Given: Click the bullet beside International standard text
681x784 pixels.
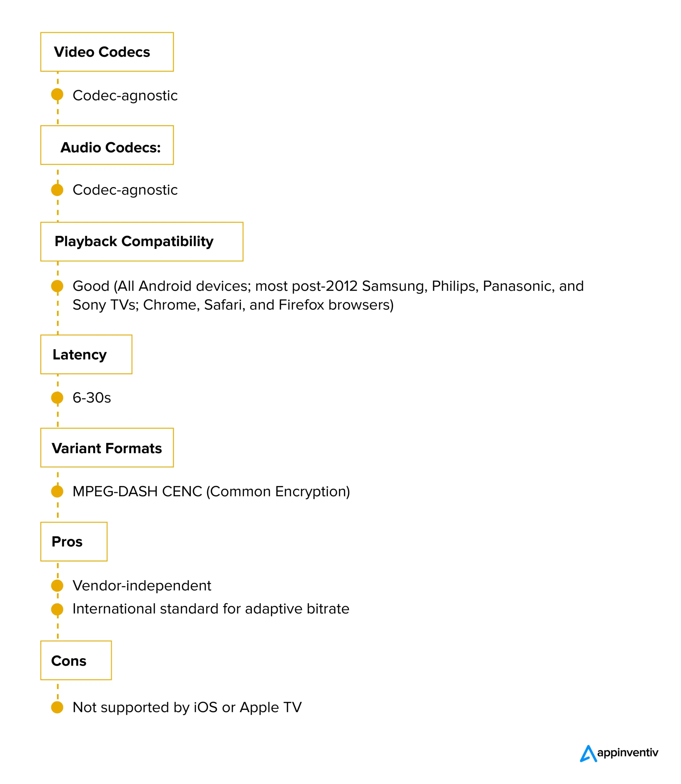Looking at the screenshot, I should [x=57, y=609].
